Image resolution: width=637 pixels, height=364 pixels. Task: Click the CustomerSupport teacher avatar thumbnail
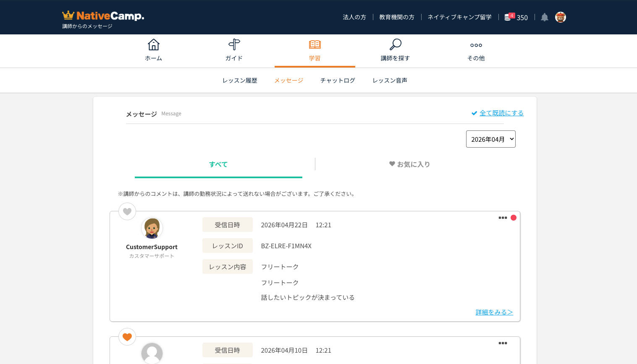coord(152,228)
